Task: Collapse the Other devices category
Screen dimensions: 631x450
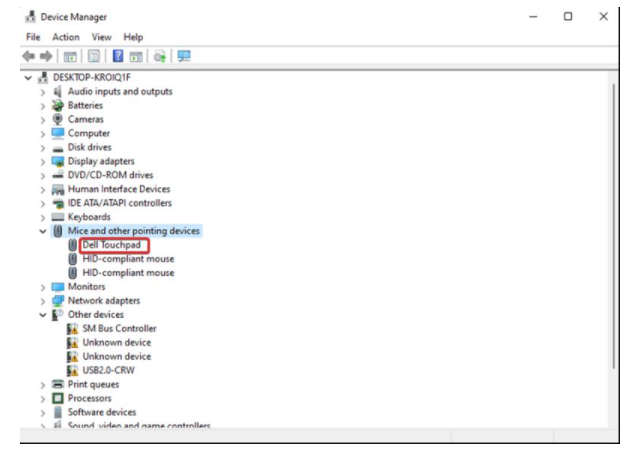Action: tap(43, 315)
